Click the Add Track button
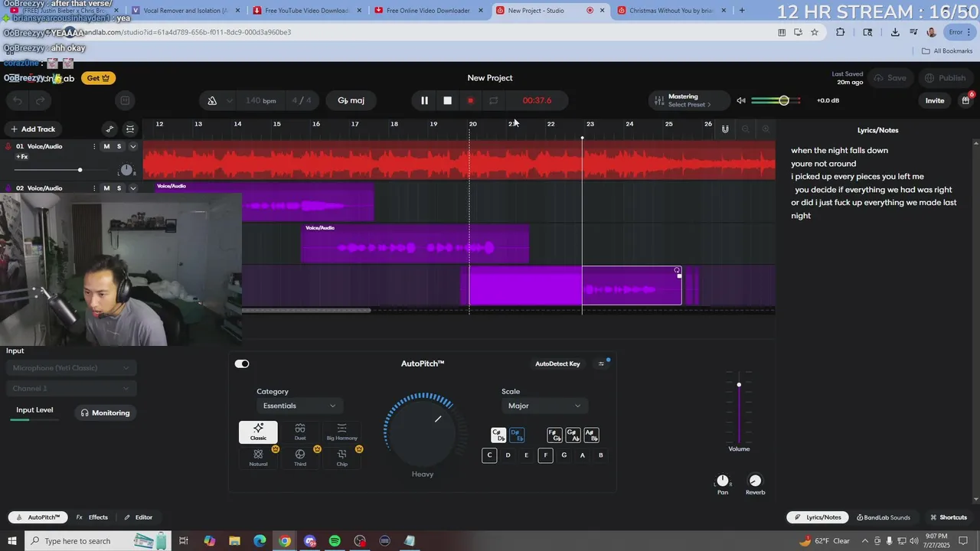980x551 pixels. click(x=32, y=129)
